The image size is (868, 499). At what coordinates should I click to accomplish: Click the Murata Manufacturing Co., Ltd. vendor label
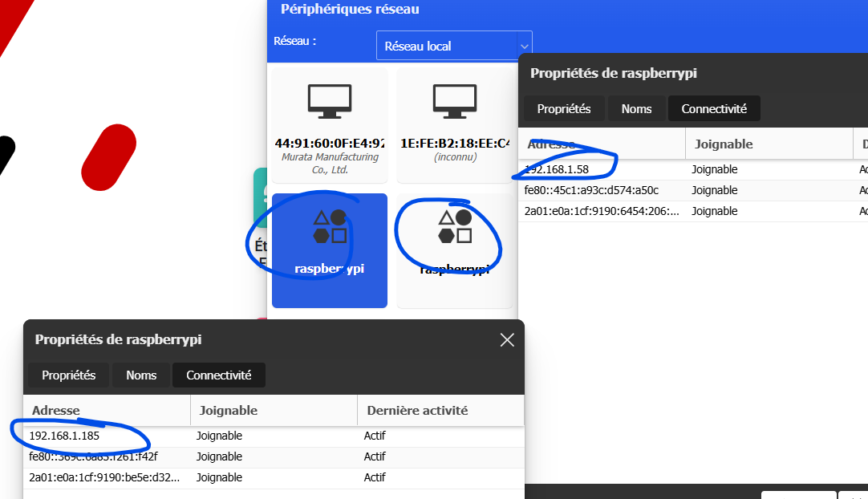coord(330,164)
